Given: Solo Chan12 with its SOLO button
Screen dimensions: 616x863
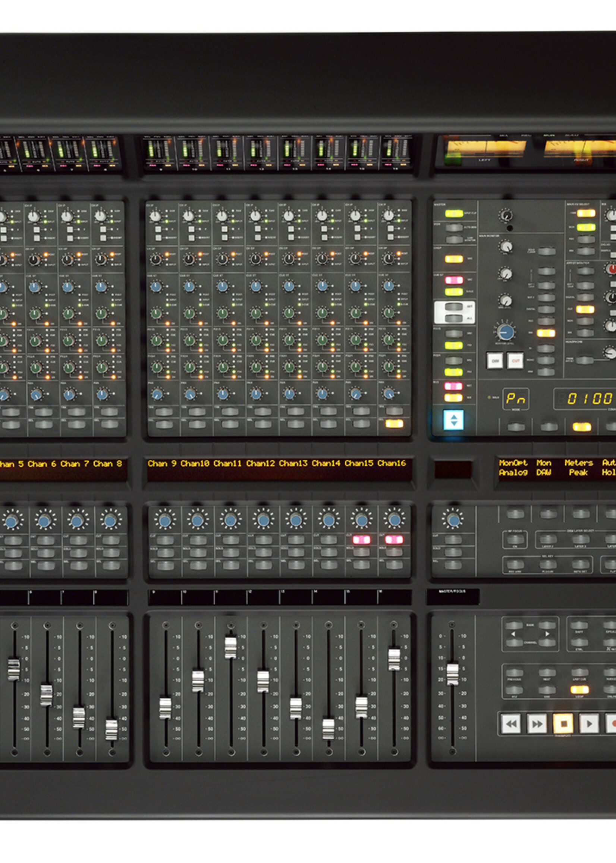Looking at the screenshot, I should pos(263,552).
